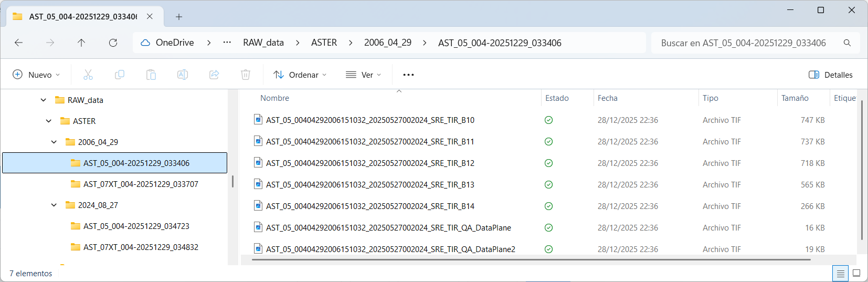Sort by the Tamaño column header

(795, 98)
